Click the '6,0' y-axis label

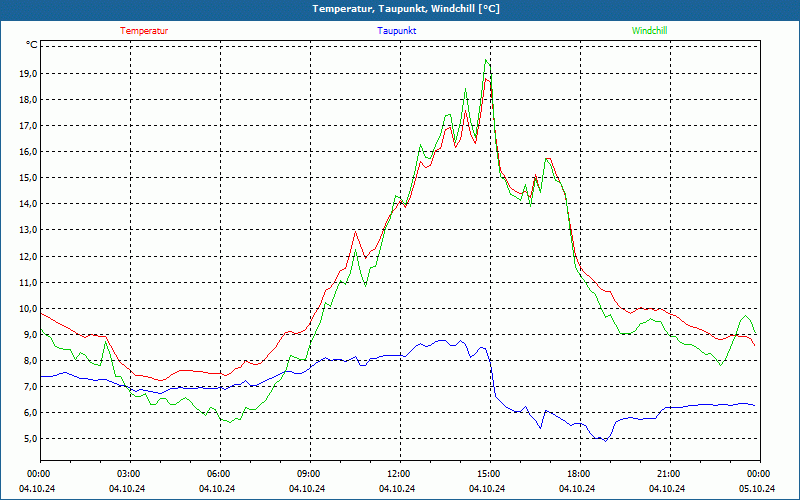tap(31, 412)
